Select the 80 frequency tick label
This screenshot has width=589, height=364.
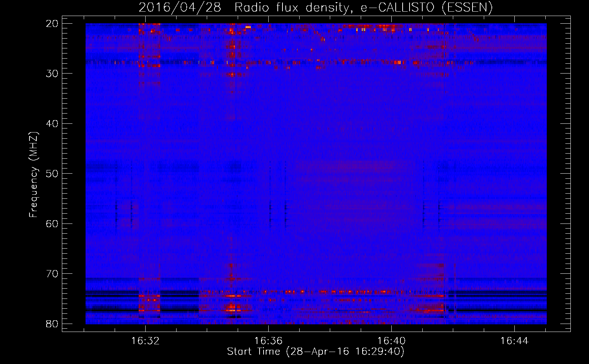[x=52, y=324]
